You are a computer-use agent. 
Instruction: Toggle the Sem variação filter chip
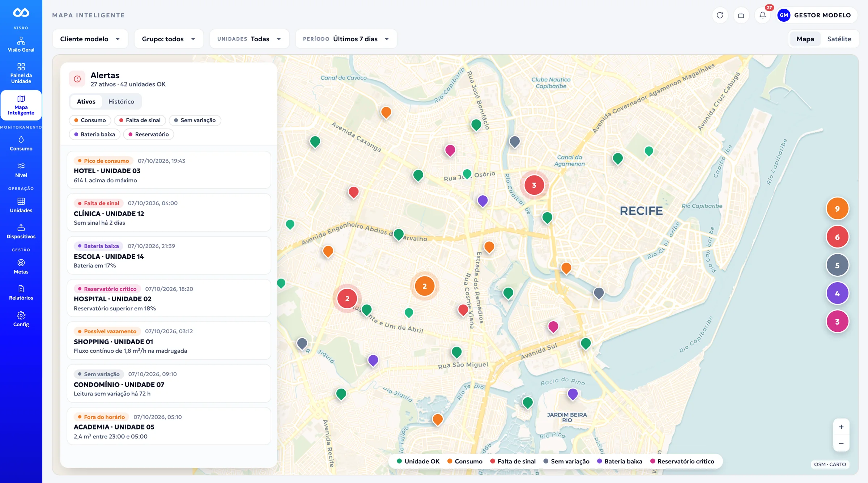tap(195, 120)
